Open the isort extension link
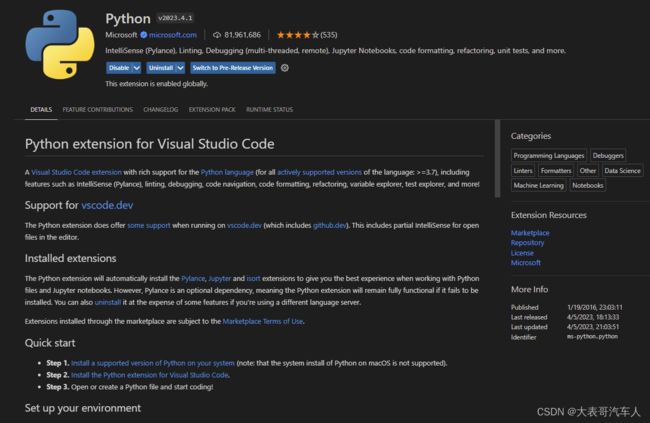 [253, 278]
